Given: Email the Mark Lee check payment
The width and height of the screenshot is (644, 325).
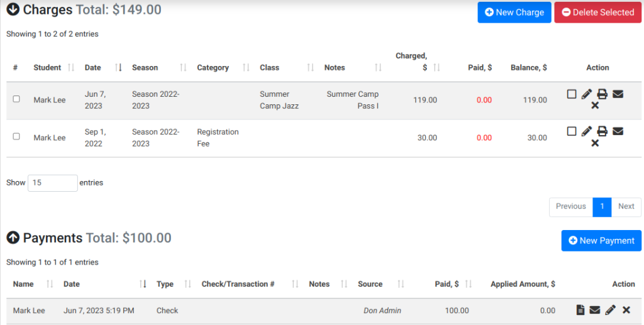Looking at the screenshot, I should [595, 310].
